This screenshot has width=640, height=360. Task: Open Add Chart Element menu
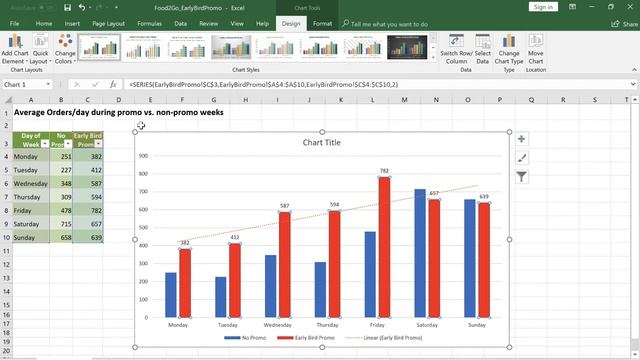[x=15, y=49]
